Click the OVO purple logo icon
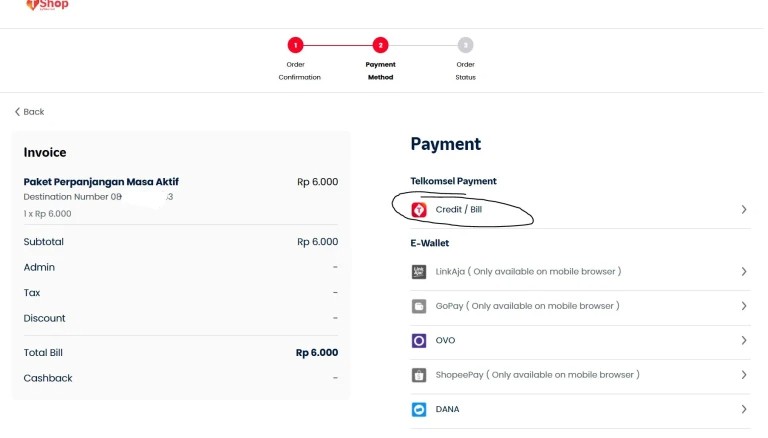Viewport: 768px width, 438px height. (419, 341)
